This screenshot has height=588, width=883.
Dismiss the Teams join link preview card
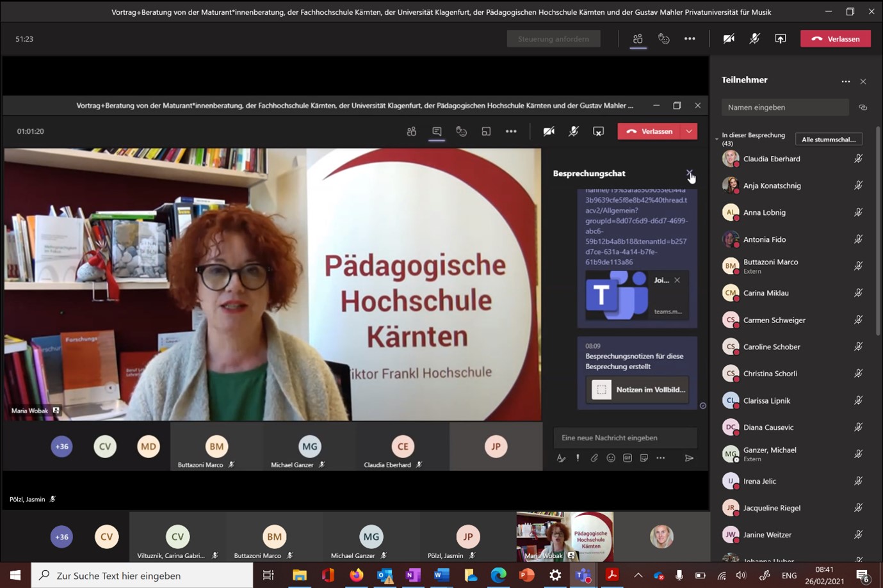tap(677, 280)
